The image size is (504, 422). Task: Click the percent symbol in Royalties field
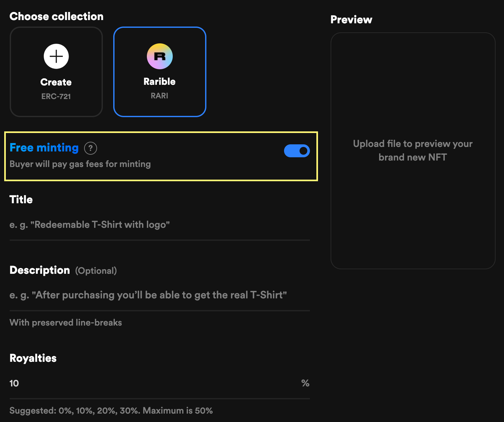tap(305, 383)
